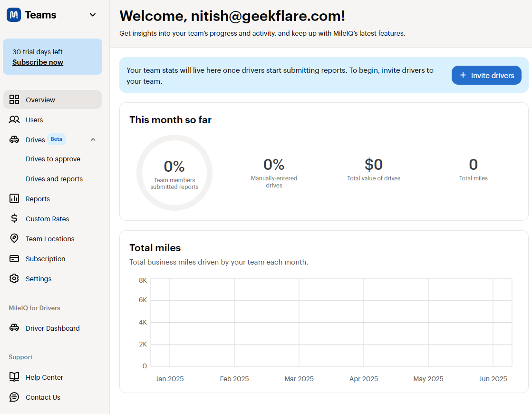Click the 'Jan 2025' axis label

(170, 379)
